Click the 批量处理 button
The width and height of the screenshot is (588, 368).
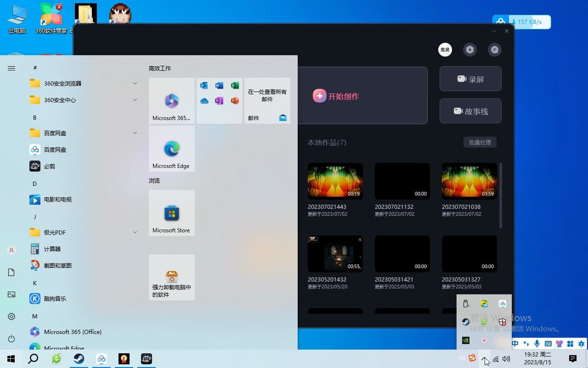(480, 143)
